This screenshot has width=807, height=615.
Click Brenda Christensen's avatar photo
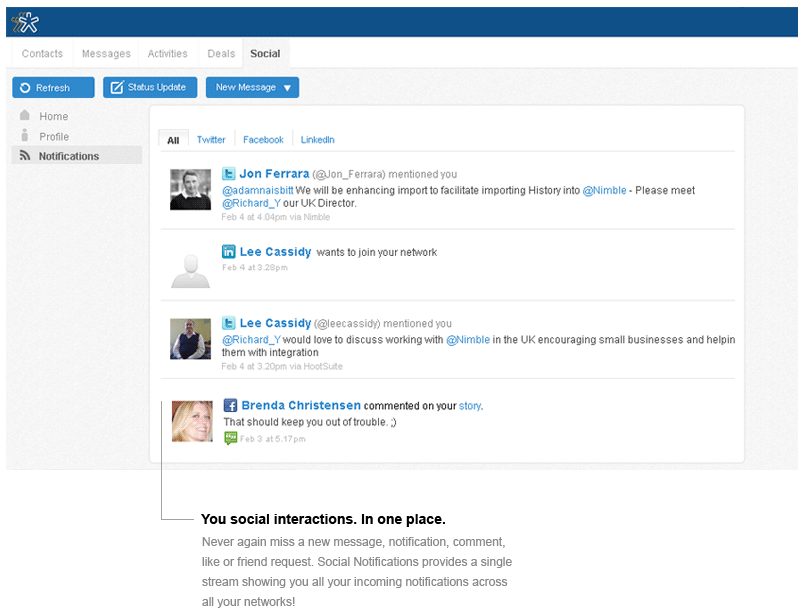pos(192,421)
